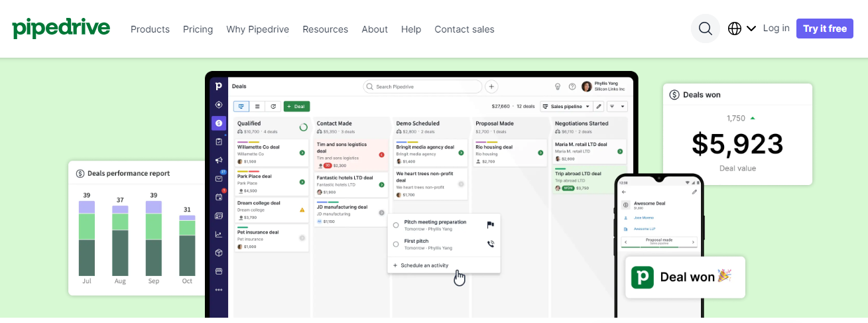Expand the filter dropdown next to pencil
The height and width of the screenshot is (323, 868).
(x=617, y=106)
